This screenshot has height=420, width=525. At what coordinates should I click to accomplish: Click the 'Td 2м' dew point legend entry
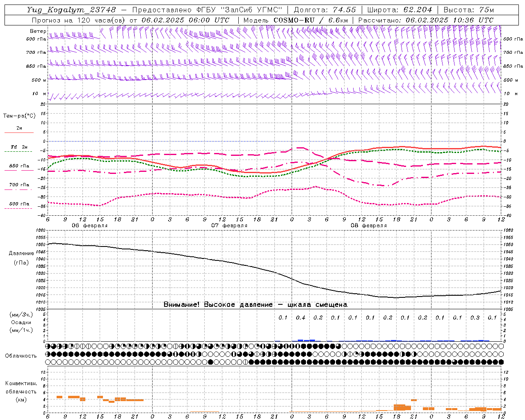19,147
